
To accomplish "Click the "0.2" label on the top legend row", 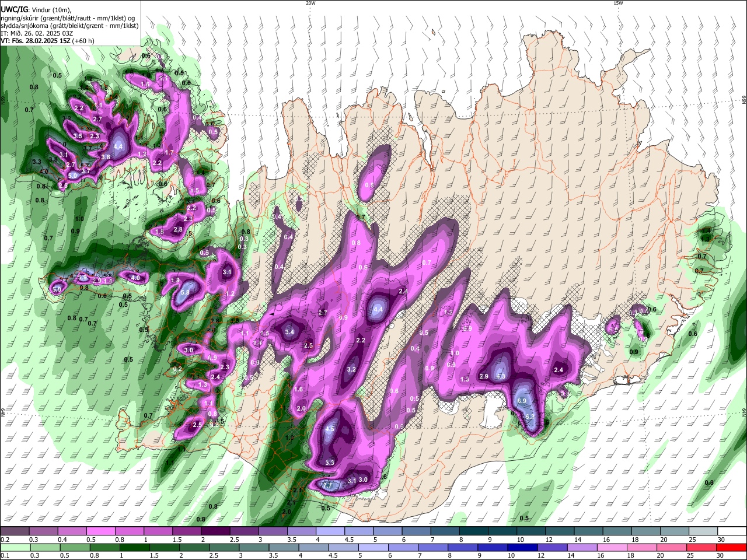I will (x=5, y=540).
